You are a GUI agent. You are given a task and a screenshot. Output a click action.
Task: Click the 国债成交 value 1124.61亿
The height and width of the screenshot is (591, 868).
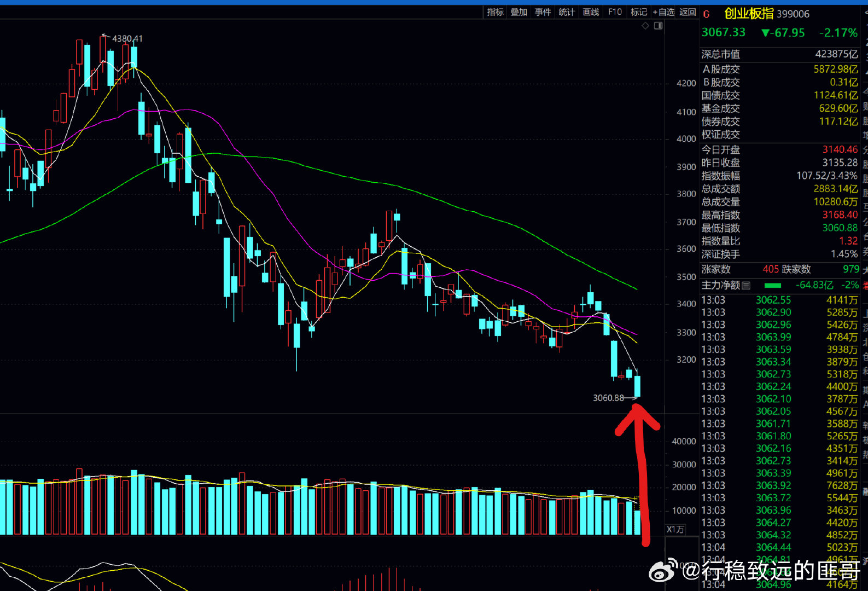[836, 95]
